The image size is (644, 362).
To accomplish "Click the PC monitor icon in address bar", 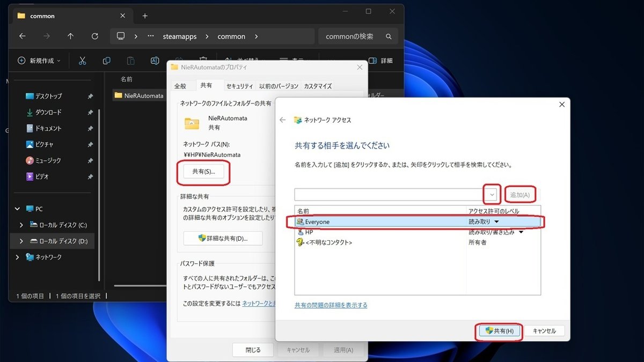I will point(121,36).
